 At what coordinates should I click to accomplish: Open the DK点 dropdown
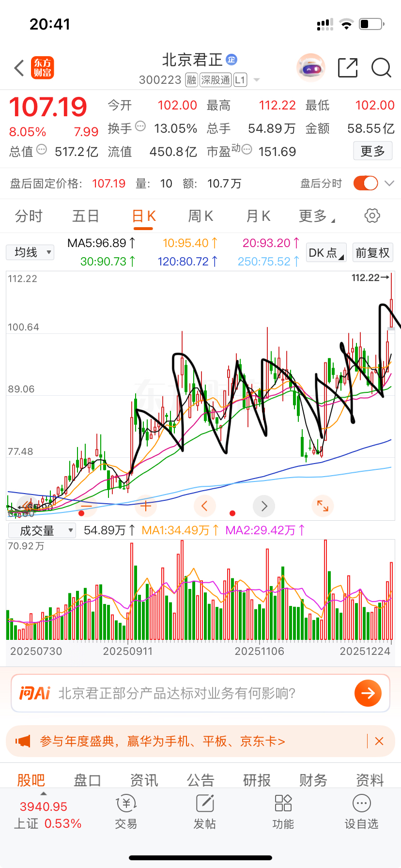point(326,253)
